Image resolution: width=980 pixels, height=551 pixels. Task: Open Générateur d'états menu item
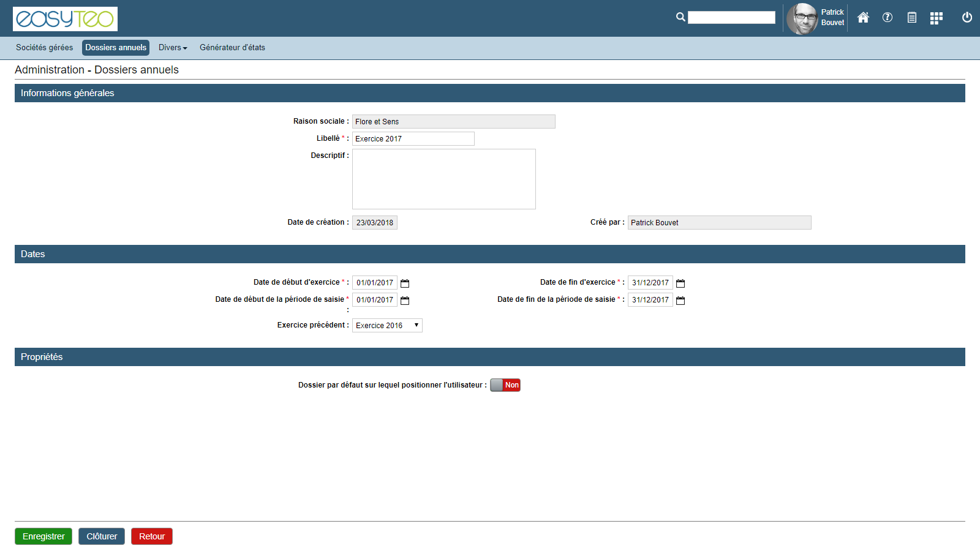tap(232, 48)
